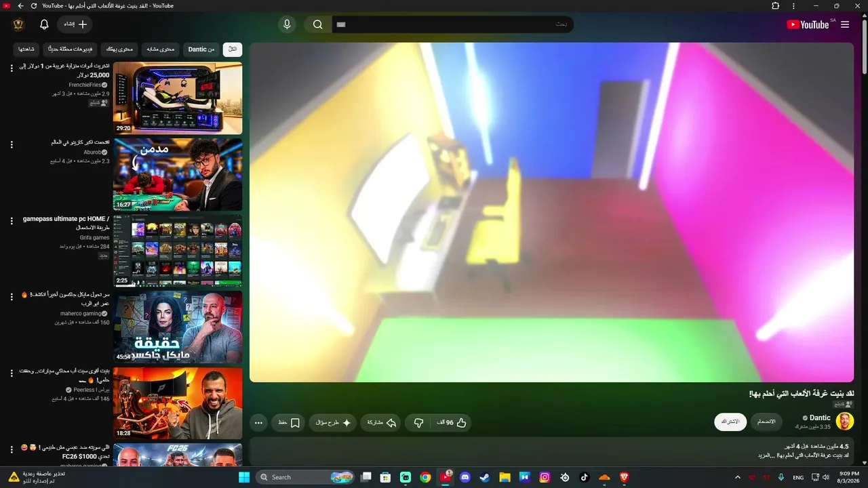Open the browser three-dot menu
This screenshot has width=868, height=488.
794,6
